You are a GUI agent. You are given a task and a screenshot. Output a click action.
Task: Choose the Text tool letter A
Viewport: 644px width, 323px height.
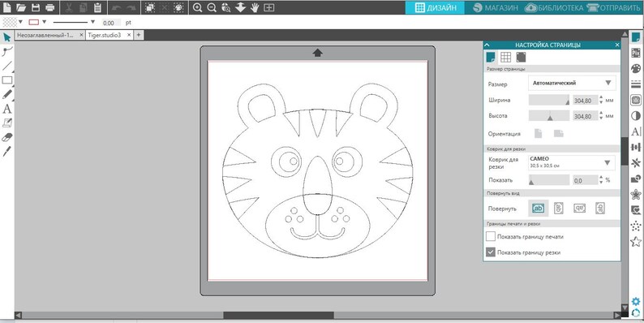(x=7, y=109)
